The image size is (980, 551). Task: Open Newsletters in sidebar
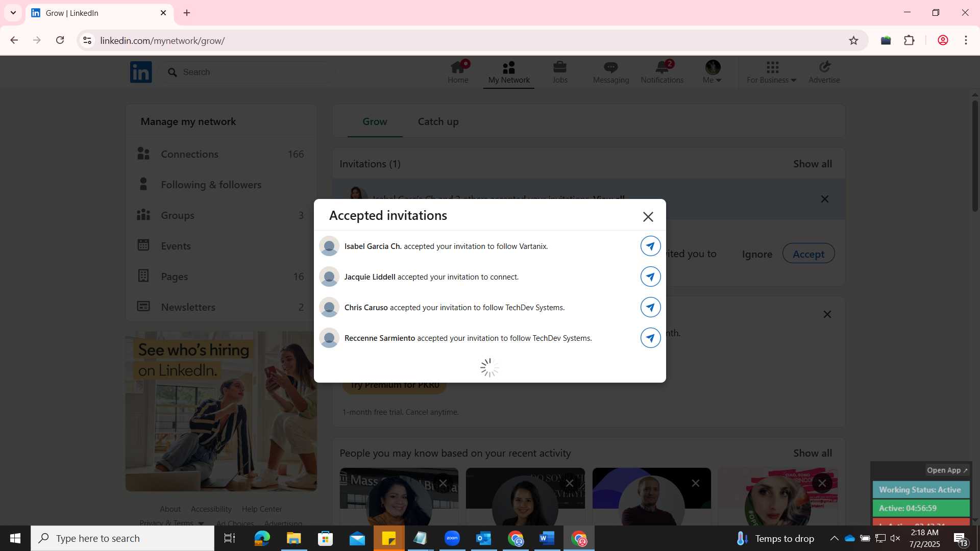point(220,307)
